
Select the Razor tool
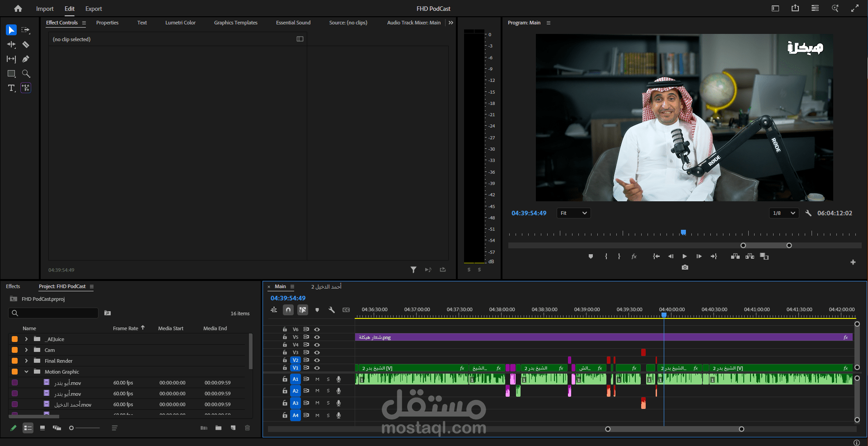pos(26,44)
